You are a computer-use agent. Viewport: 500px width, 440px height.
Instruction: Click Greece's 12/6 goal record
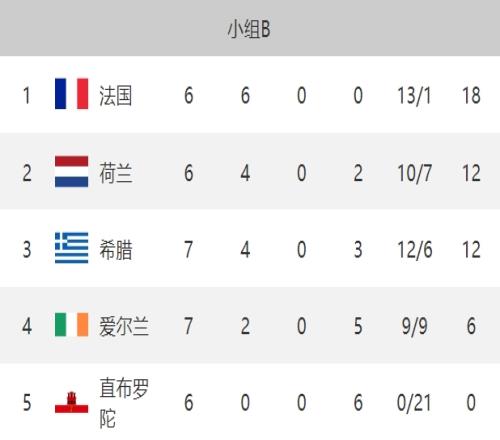pyautogui.click(x=415, y=250)
